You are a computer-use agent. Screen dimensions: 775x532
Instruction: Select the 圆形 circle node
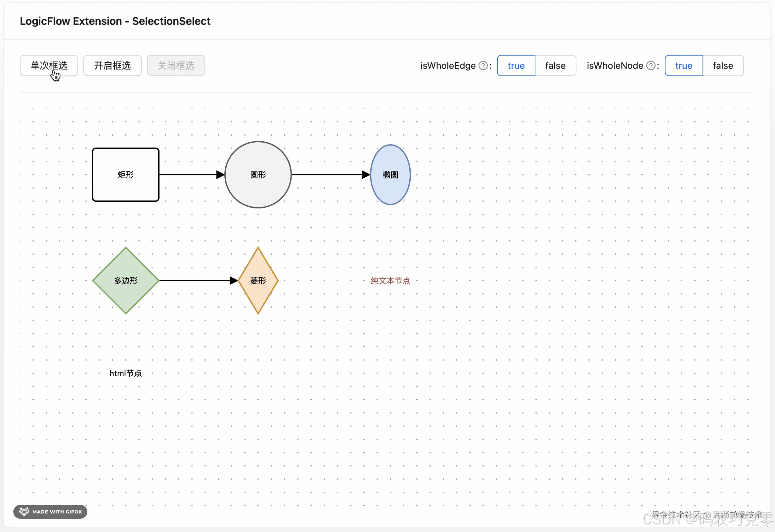(257, 174)
